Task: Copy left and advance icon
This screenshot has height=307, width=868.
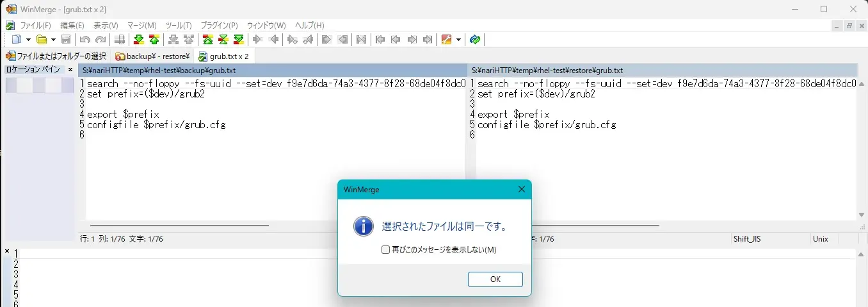Action: coord(308,40)
